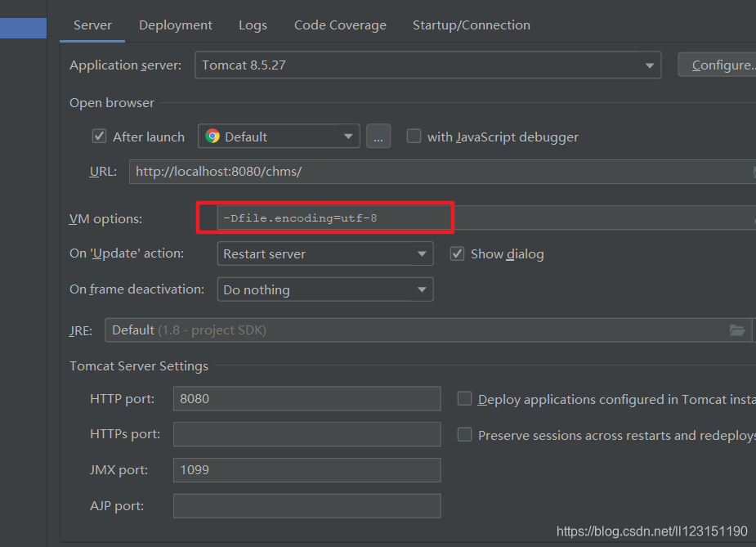Viewport: 756px width, 547px height.
Task: Click the HTTP port field showing 8080
Action: point(306,398)
